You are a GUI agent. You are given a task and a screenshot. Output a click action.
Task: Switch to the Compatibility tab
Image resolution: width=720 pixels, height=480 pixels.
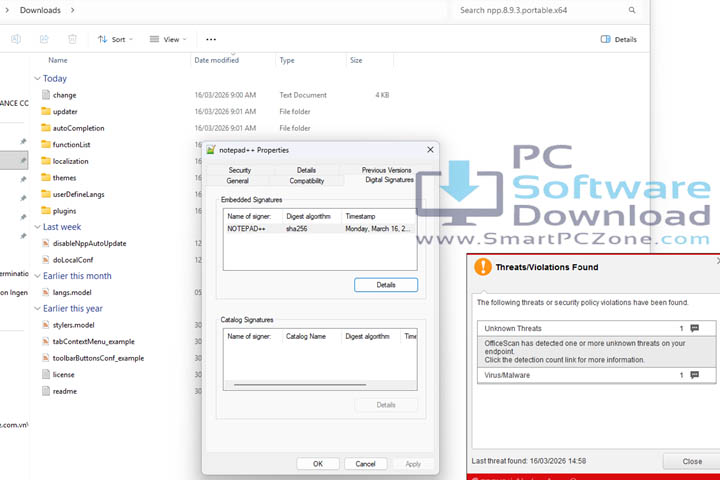tap(306, 181)
